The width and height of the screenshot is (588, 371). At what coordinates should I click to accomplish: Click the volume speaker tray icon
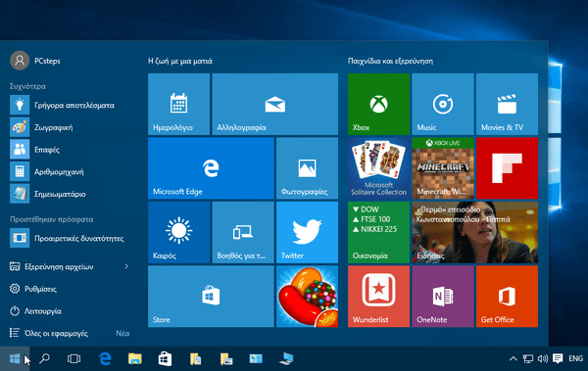543,358
